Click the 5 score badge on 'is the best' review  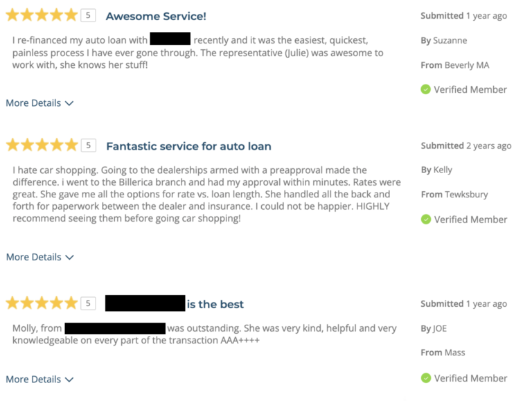pos(88,303)
